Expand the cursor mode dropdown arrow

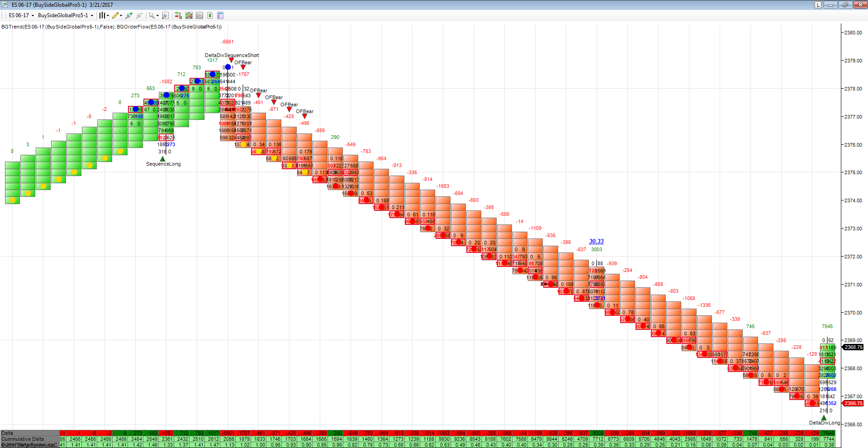[x=157, y=15]
